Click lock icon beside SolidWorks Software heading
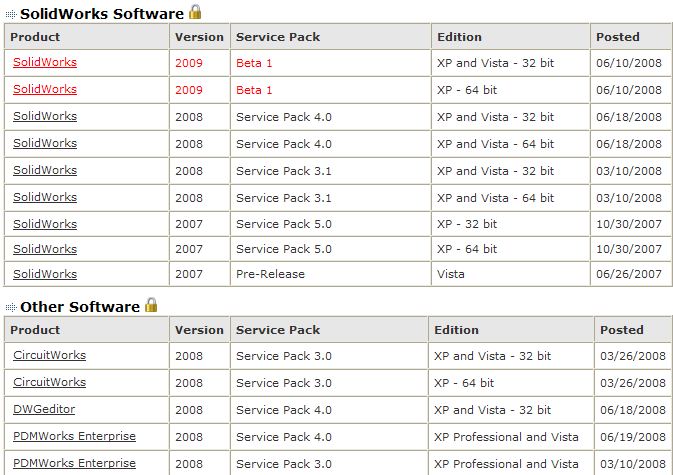This screenshot has width=673, height=475. click(x=196, y=12)
